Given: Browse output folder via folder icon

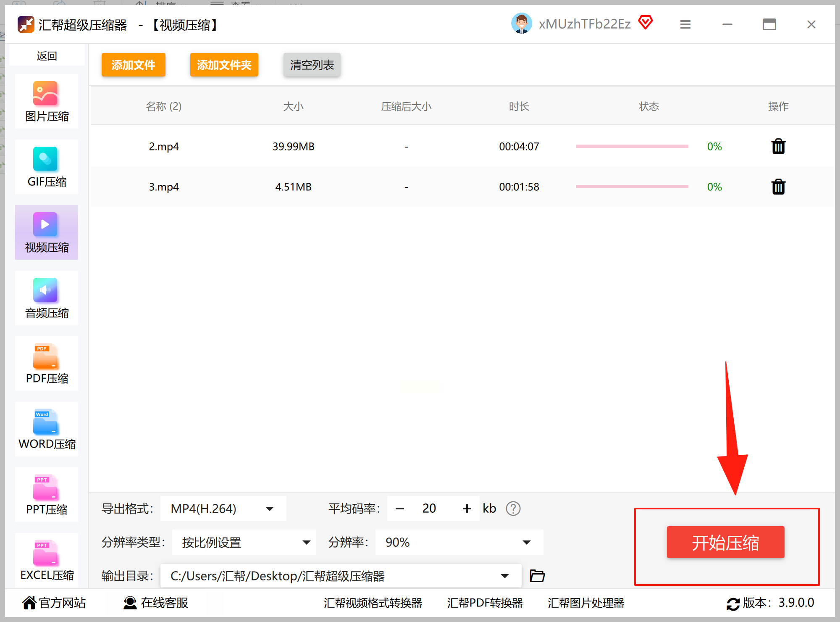Looking at the screenshot, I should click(537, 576).
